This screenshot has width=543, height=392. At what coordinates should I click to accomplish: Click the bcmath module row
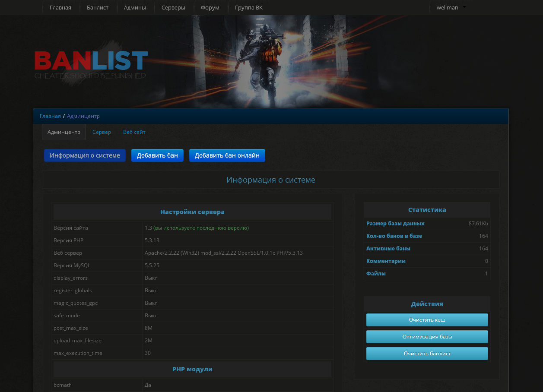coord(192,385)
